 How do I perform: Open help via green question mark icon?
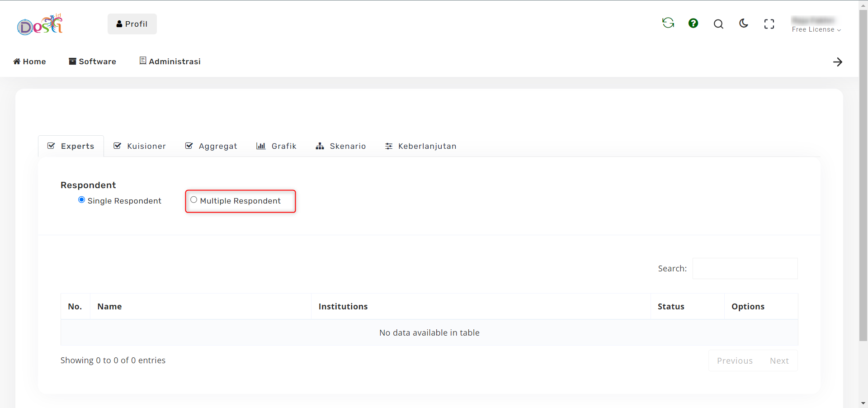(693, 24)
